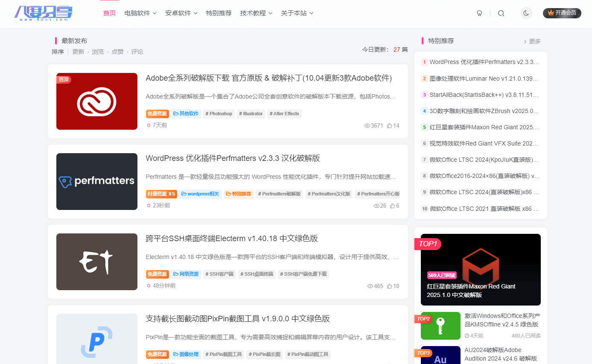Click the 八度分享 site logo
Image resolution: width=592 pixels, height=364 pixels.
tap(44, 13)
